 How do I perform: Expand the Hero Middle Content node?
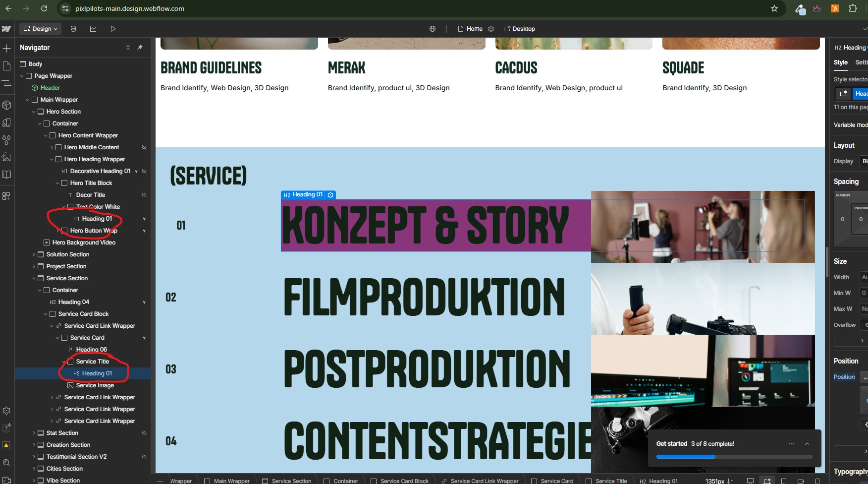[52, 147]
